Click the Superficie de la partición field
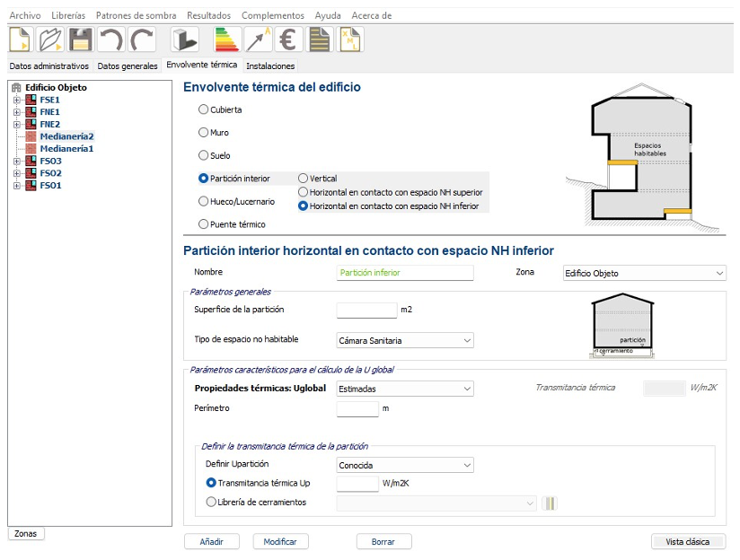This screenshot has width=740, height=560. click(366, 311)
